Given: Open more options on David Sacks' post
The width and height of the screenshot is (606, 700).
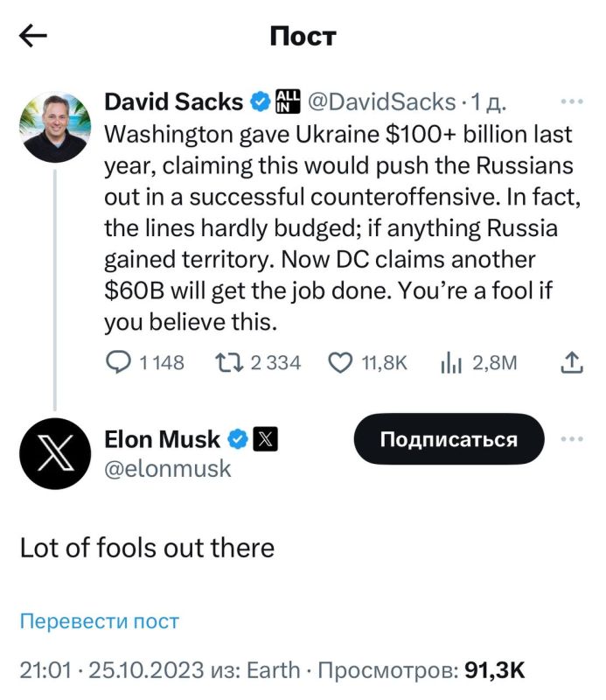Looking at the screenshot, I should coord(573,101).
